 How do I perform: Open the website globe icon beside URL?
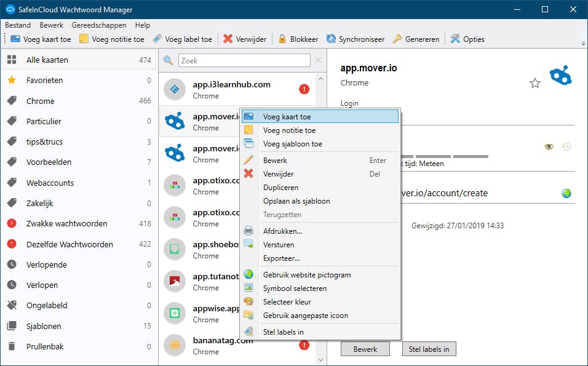click(566, 193)
